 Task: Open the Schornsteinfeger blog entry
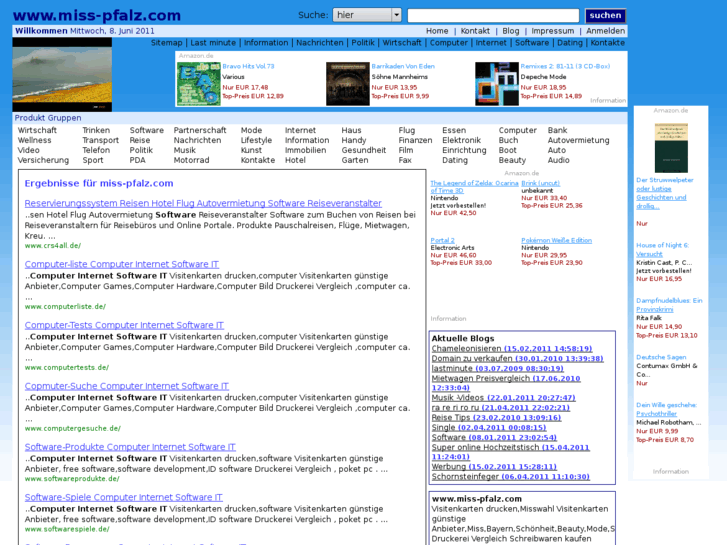click(510, 477)
